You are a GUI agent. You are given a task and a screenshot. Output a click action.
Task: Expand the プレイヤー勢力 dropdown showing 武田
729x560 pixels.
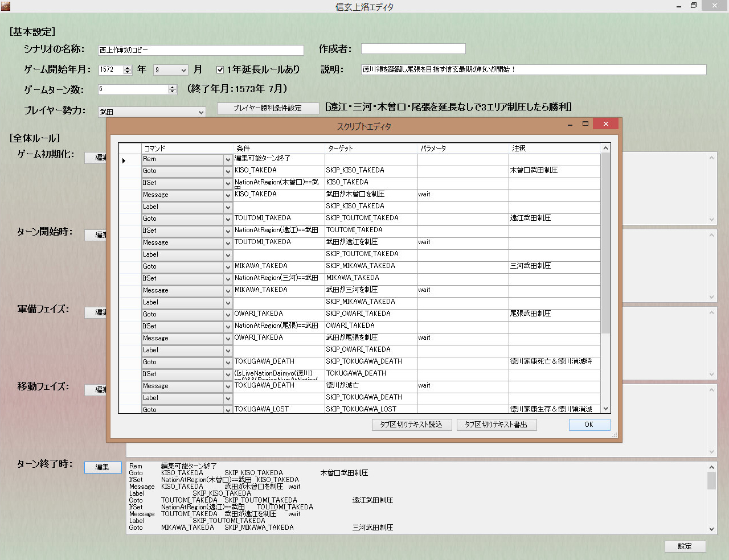pyautogui.click(x=200, y=112)
